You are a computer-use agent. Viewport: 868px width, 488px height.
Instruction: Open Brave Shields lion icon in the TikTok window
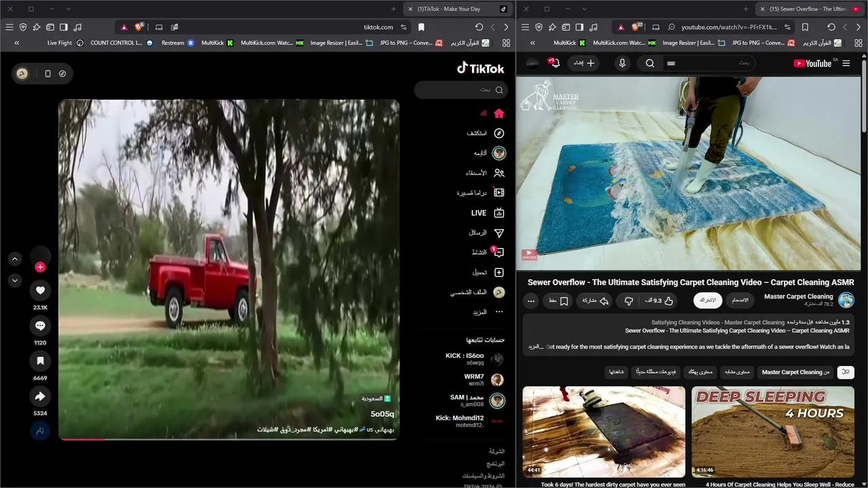139,27
